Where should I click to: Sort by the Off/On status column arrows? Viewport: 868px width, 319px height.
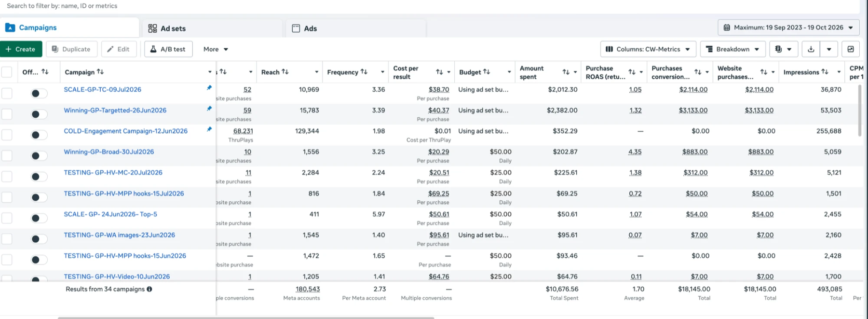point(45,72)
